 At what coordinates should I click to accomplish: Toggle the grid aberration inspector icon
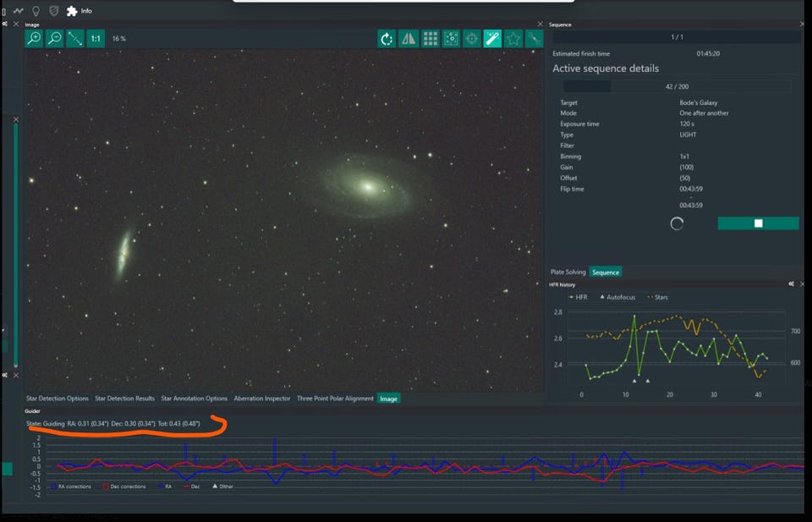tap(430, 38)
